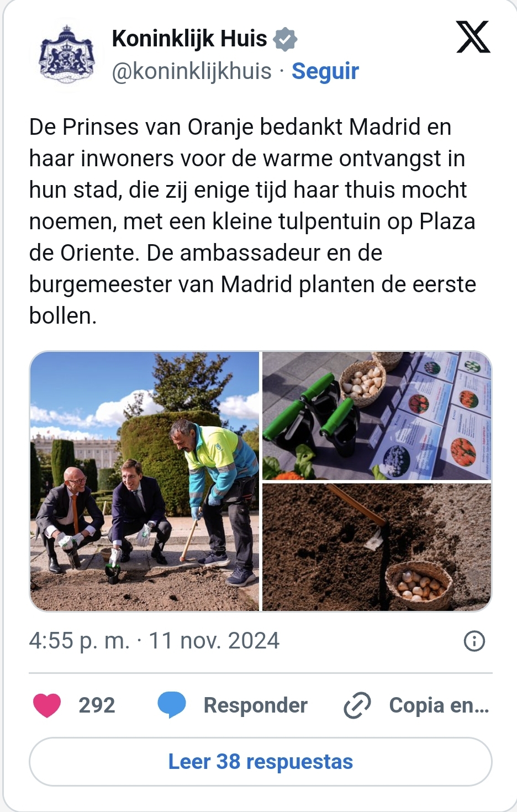Click the tweet text about Plaza de Oriente
Screen dimensions: 517x812
tap(252, 221)
